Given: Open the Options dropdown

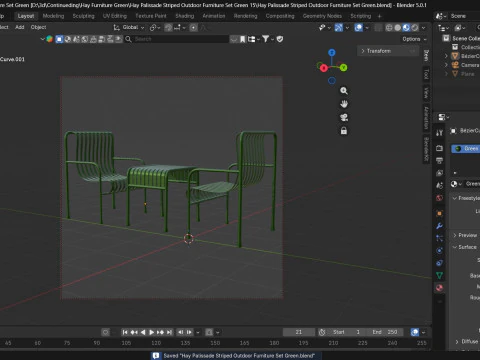Looking at the screenshot, I should (414, 39).
